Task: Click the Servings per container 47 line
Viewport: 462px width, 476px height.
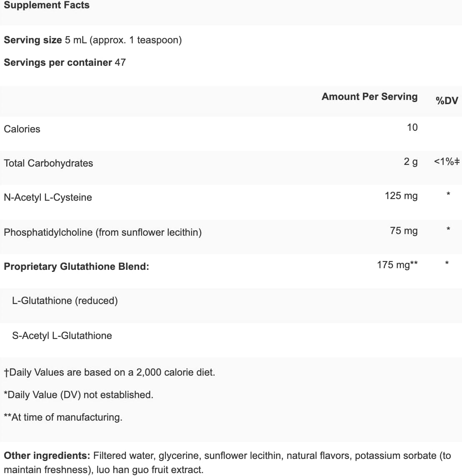Action: pos(65,62)
